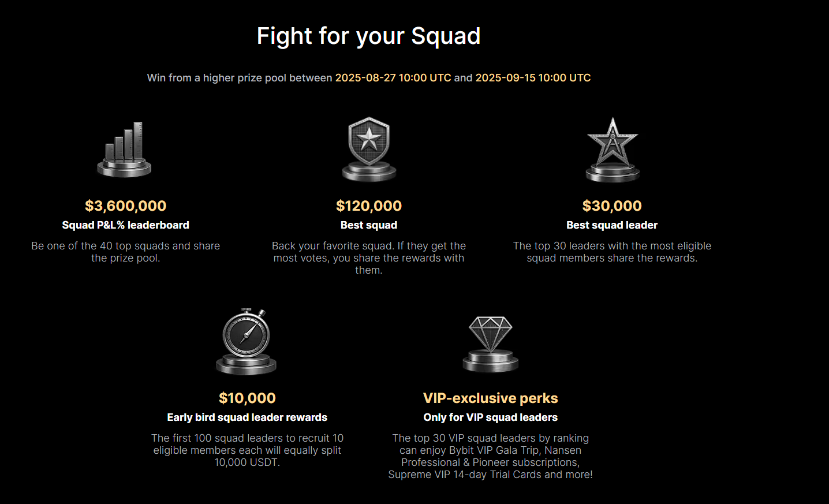Select the $3,600,000 prize amount

point(126,206)
